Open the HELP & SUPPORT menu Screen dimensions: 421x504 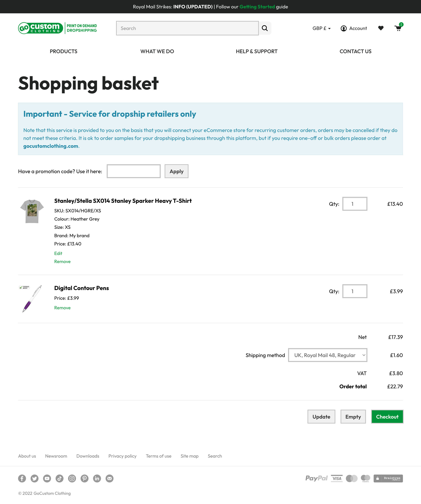[257, 51]
